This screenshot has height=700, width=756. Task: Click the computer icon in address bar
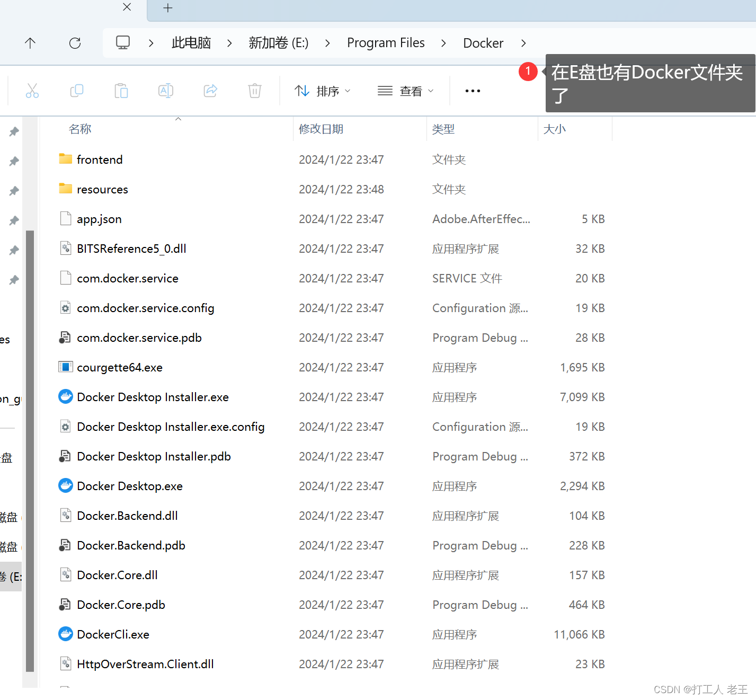click(123, 42)
